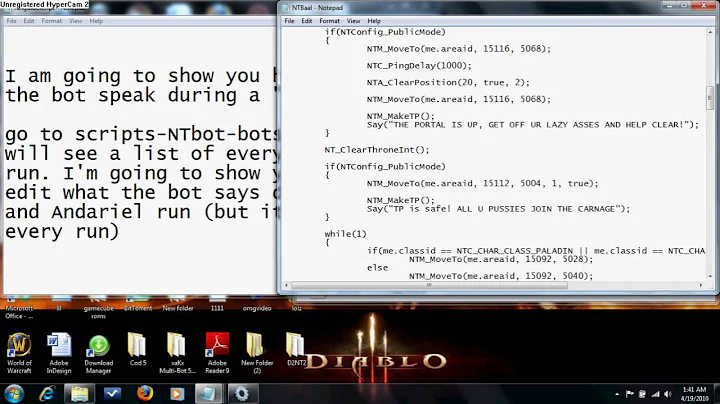
Task: Select the omgvideo desktop label
Action: [x=257, y=309]
